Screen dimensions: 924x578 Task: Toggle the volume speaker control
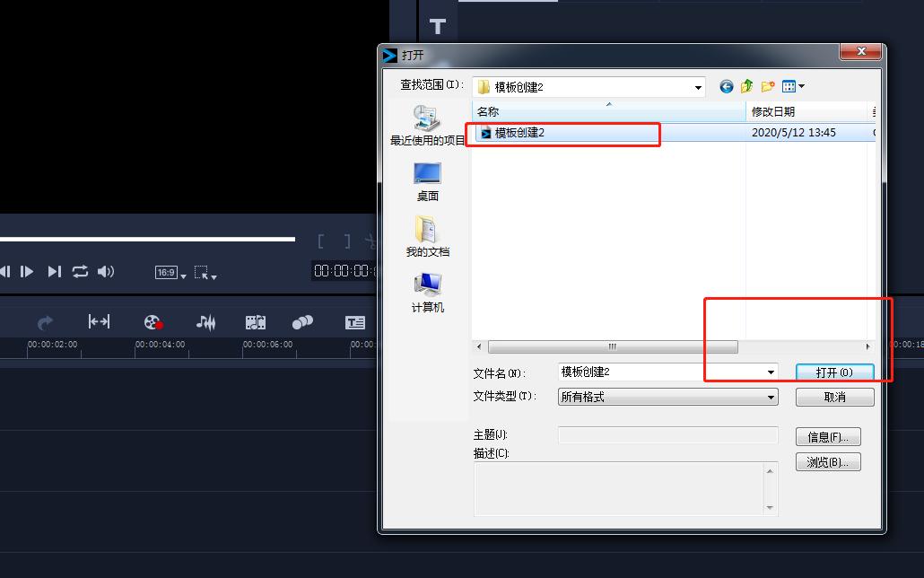(106, 271)
